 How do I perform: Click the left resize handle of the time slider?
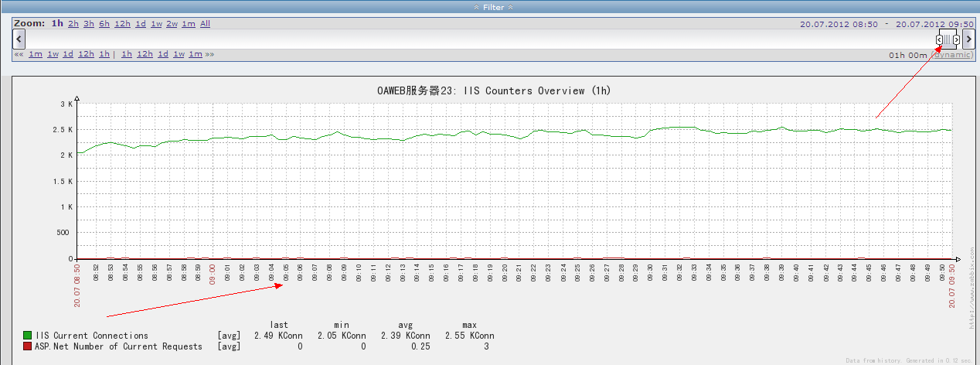point(939,39)
